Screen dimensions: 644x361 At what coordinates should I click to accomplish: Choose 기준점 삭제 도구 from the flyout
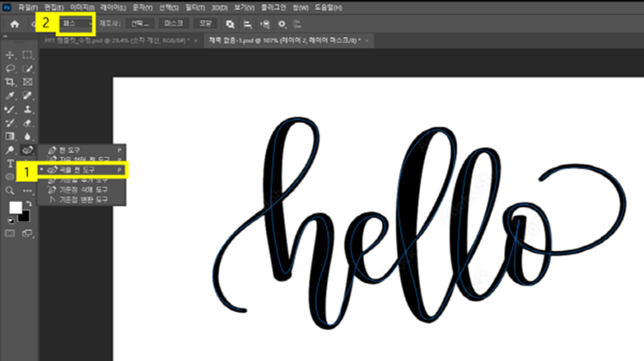[82, 190]
